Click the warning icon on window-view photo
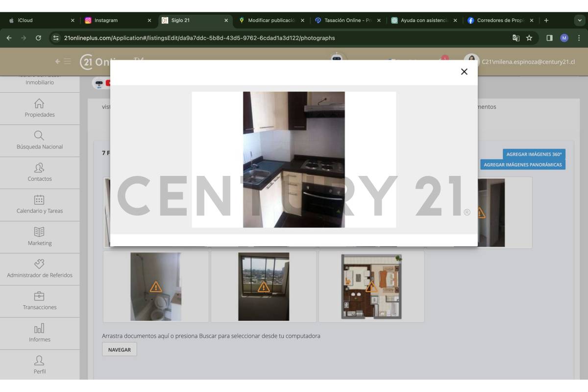The image size is (588, 392). click(264, 287)
